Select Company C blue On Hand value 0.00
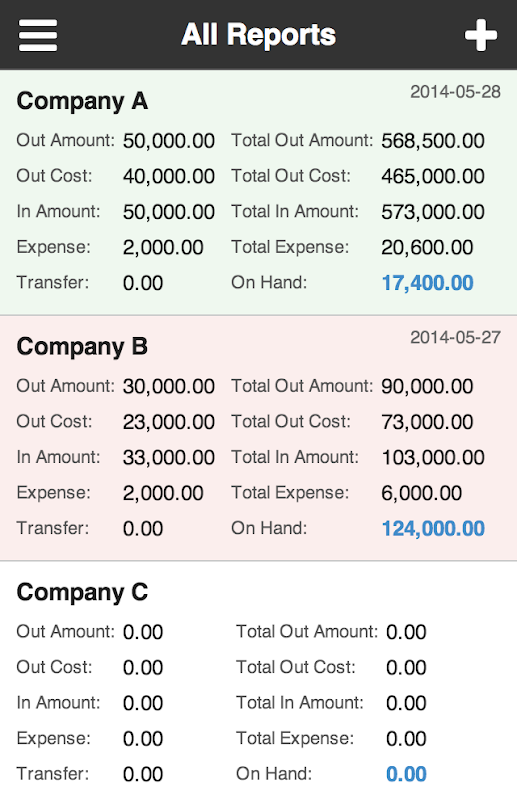 click(406, 773)
